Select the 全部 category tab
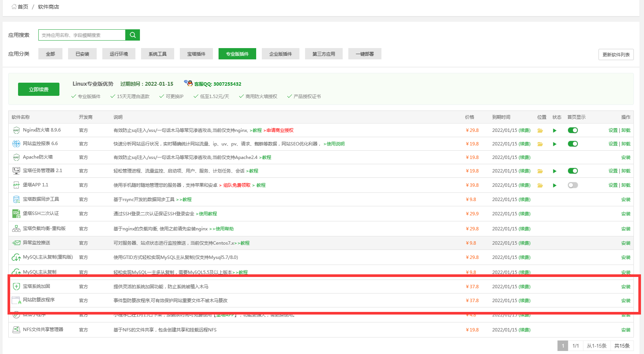 pos(50,54)
